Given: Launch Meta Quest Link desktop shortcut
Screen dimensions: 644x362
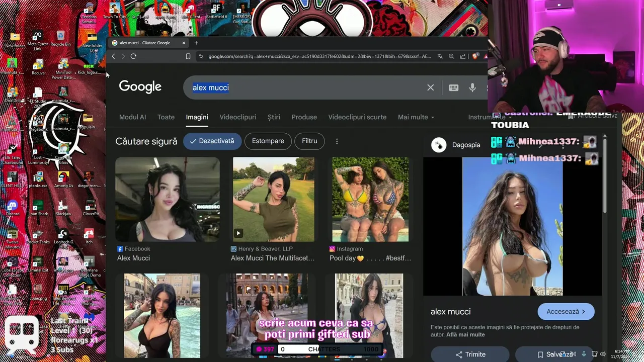Looking at the screenshot, I should click(x=37, y=41).
